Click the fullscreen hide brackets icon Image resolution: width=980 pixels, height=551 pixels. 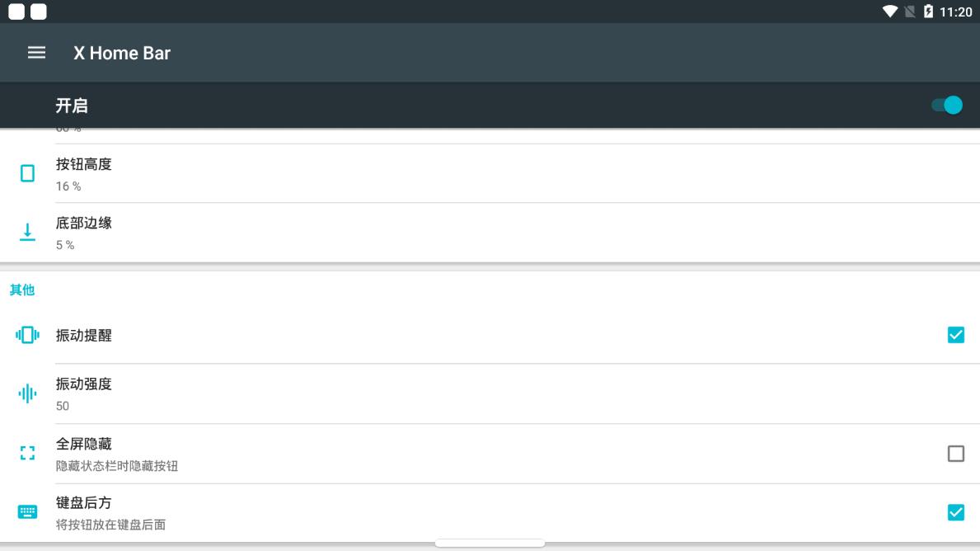pyautogui.click(x=28, y=453)
